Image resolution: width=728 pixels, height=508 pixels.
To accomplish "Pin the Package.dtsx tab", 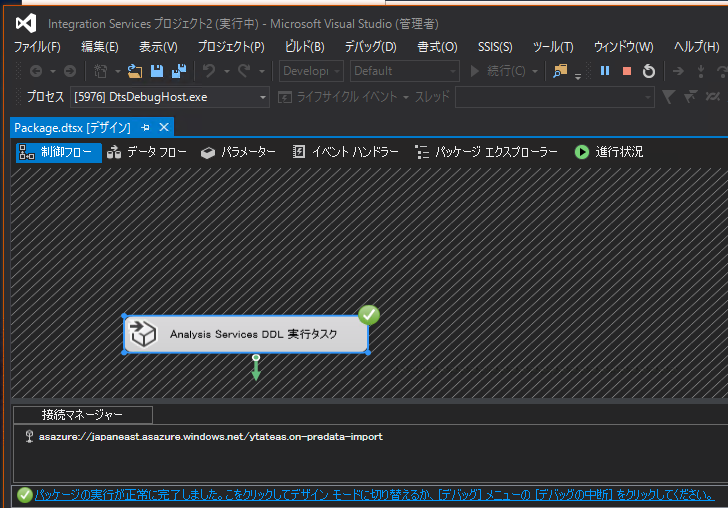I will click(145, 127).
